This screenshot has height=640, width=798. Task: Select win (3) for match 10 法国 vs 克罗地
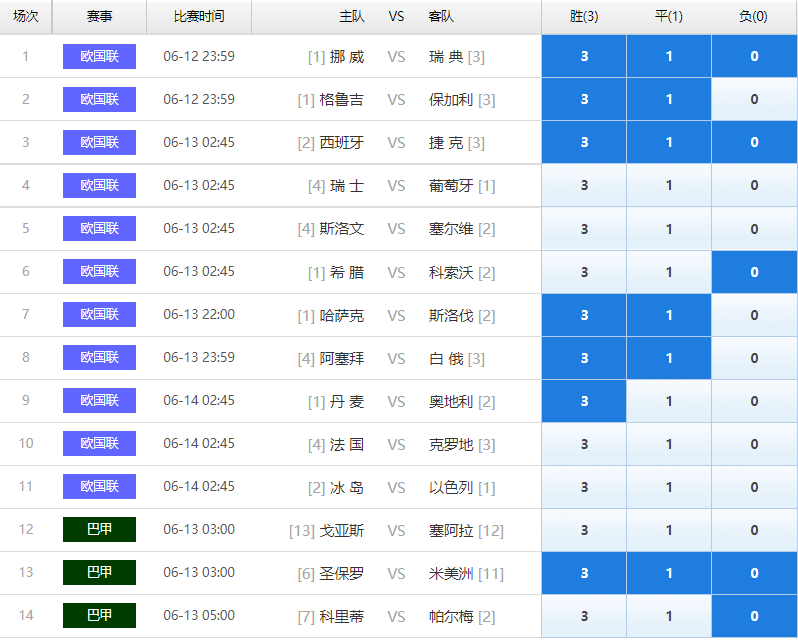584,444
